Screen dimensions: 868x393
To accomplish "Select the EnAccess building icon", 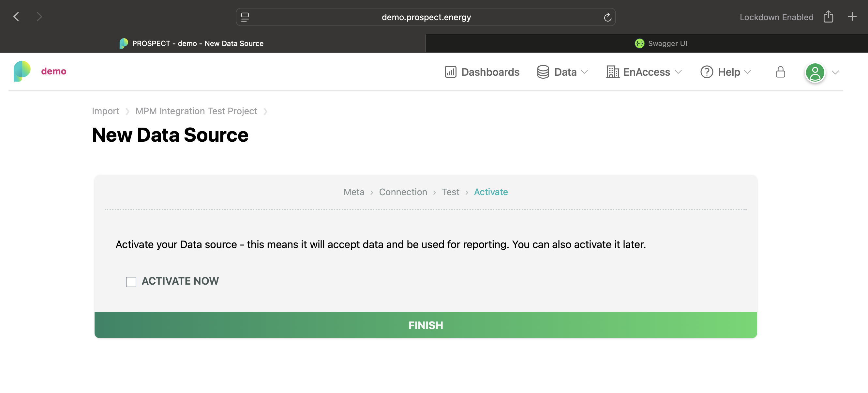I will click(x=612, y=71).
